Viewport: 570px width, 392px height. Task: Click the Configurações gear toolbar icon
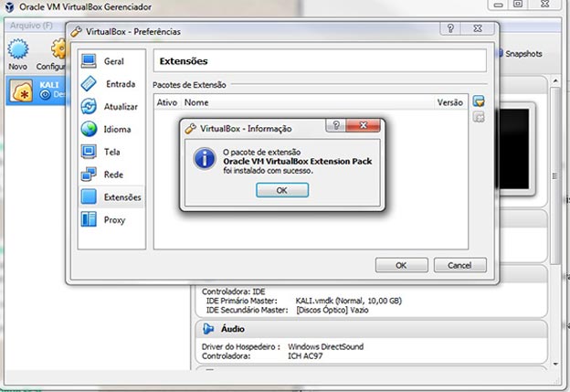58,49
